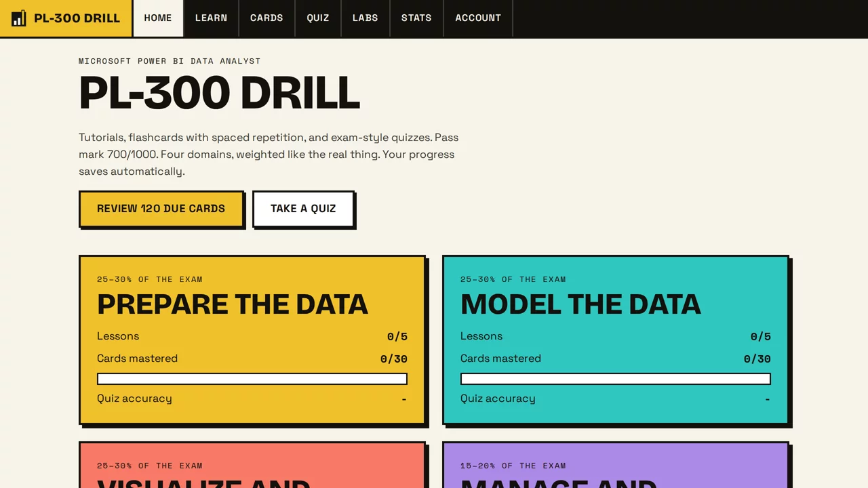
Task: Click the Microsoft Power BI Data Analyst label
Action: point(170,61)
